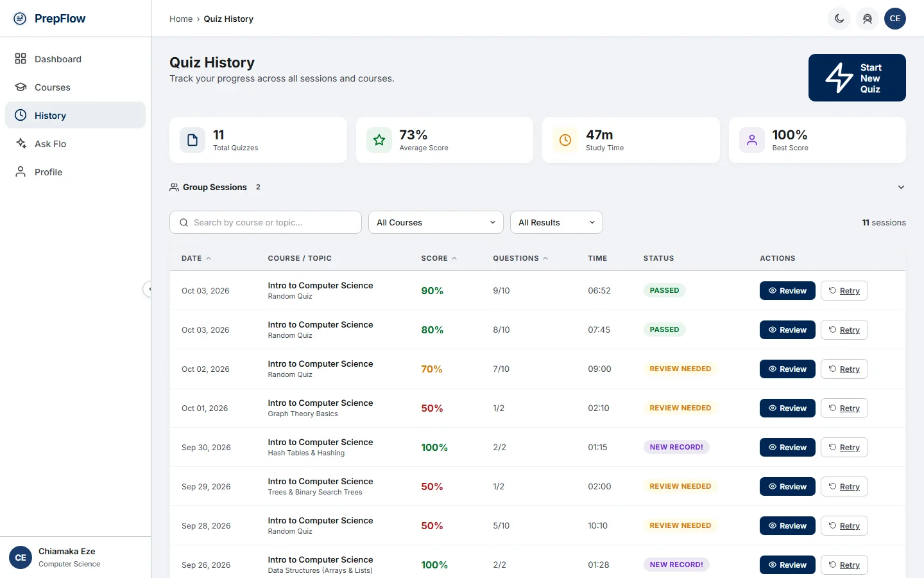Click the Average Score star icon
Viewport: 924px width, 578px height.
[x=379, y=140]
